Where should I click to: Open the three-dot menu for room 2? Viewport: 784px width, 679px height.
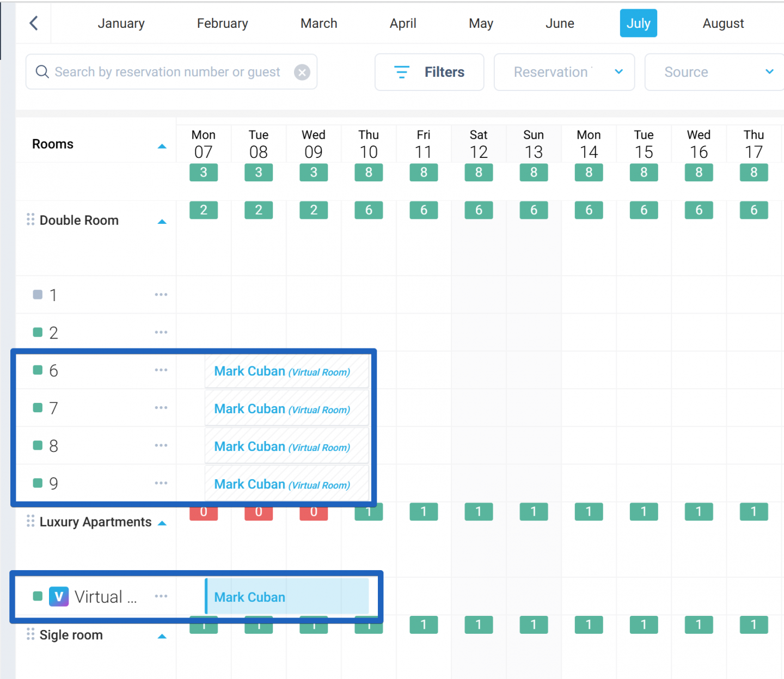161,332
